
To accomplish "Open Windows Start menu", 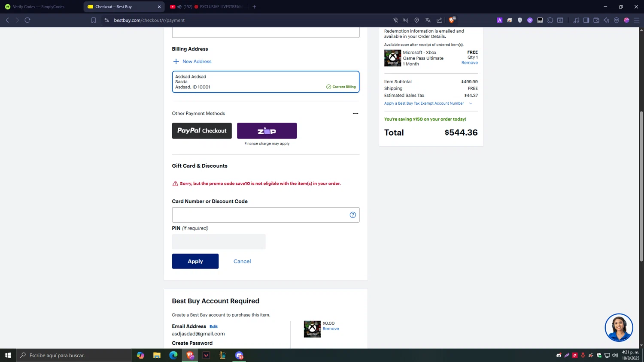I will coord(8,355).
